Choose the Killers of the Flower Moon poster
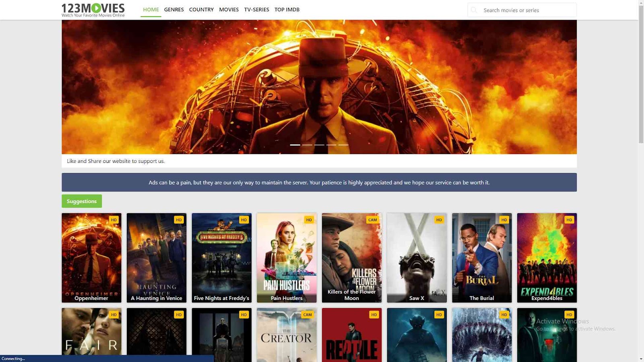 tap(352, 258)
